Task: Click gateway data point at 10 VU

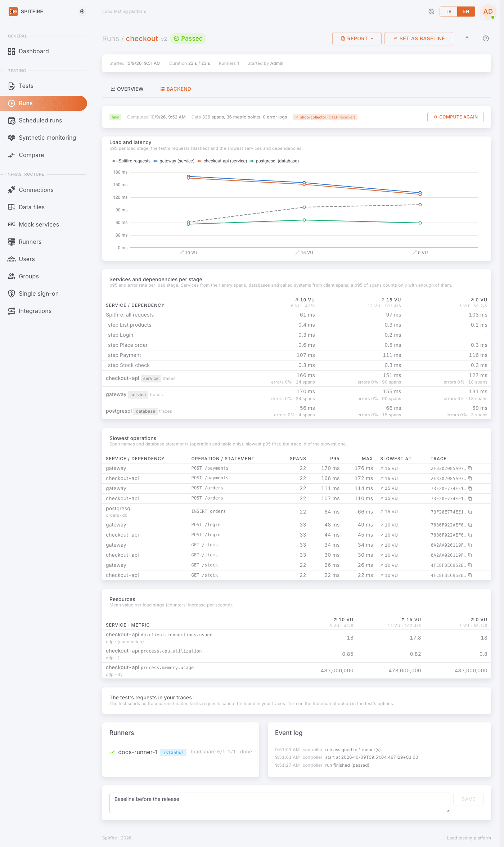Action: 188,176
